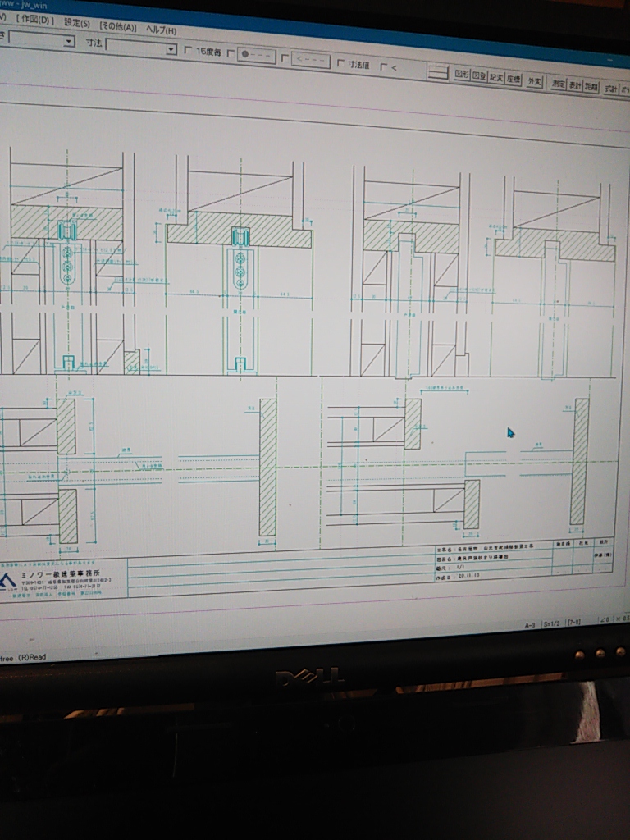
Task: Open the 外変 external edit tool
Action: click(535, 80)
